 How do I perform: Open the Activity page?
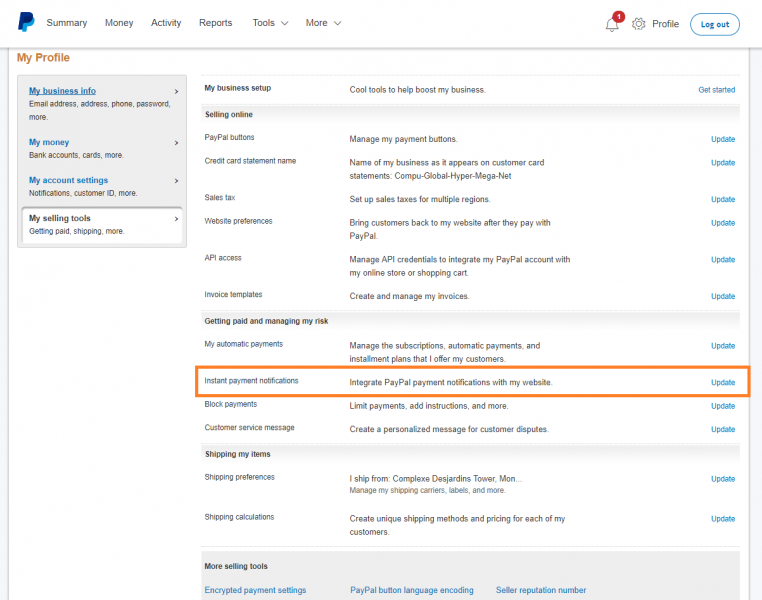click(x=166, y=23)
